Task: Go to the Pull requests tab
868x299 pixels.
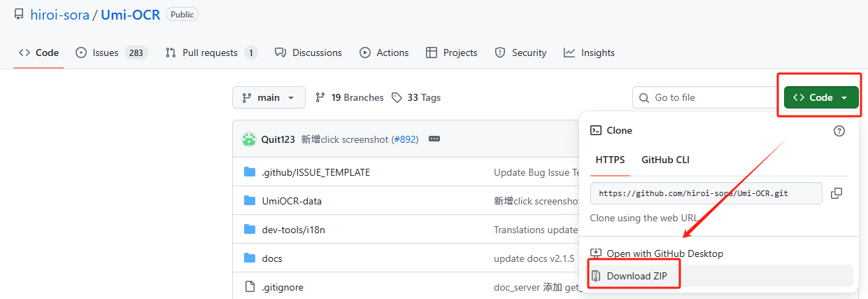Action: point(211,53)
